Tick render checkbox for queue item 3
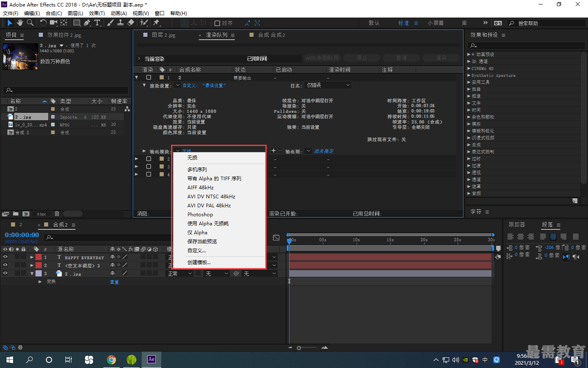Screen dimensions: 588x368 coord(149,166)
